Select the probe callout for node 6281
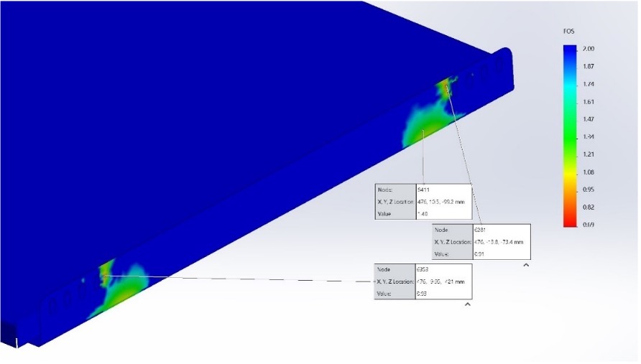This screenshot has width=641, height=364. 481,242
